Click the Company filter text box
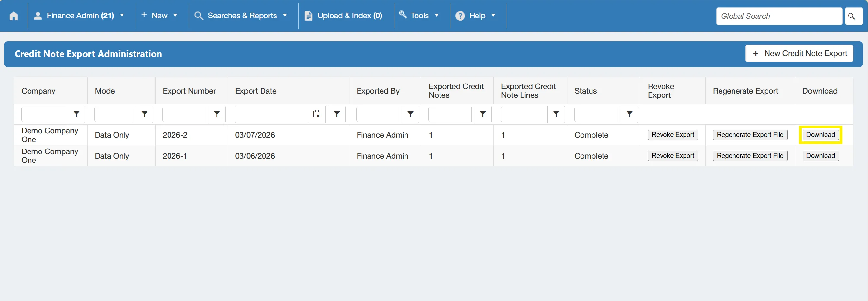Viewport: 868px width, 301px height. (43, 114)
